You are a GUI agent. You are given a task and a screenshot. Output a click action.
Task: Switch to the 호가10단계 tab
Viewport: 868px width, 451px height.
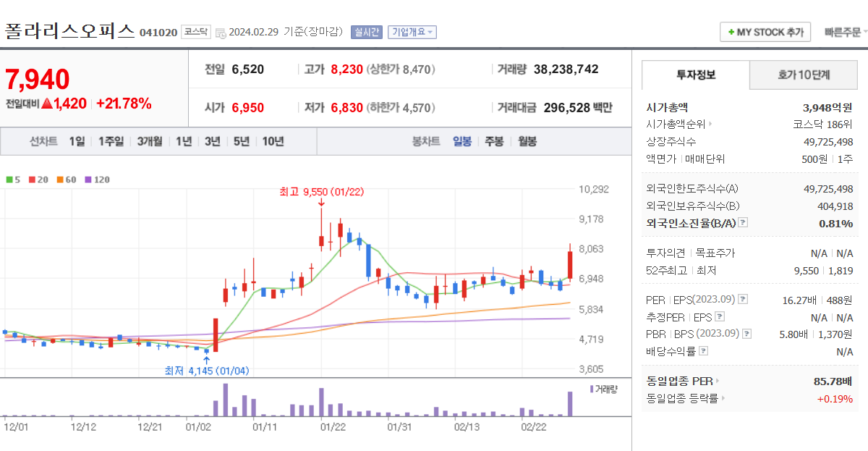[x=804, y=75]
